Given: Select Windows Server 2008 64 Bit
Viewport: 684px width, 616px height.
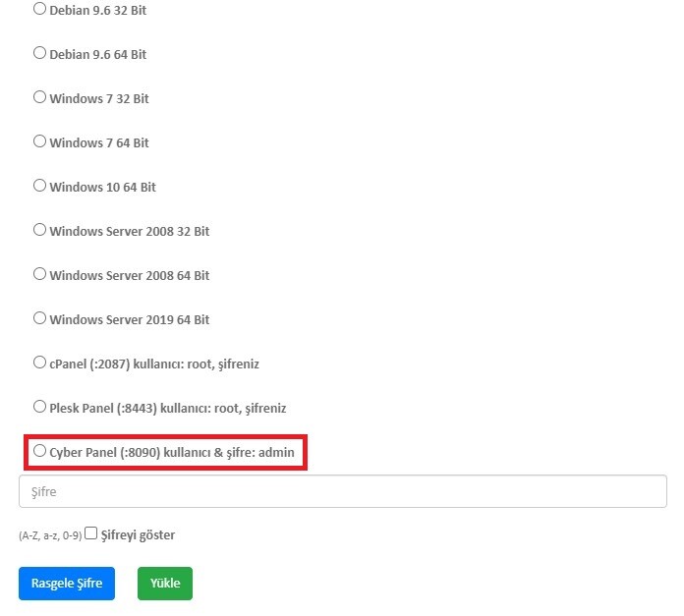Looking at the screenshot, I should [x=39, y=274].
